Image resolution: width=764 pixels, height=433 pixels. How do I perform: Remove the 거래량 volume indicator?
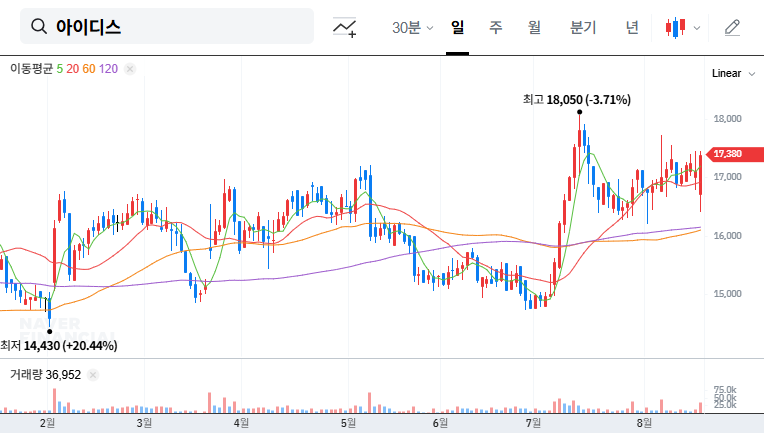pyautogui.click(x=92, y=374)
